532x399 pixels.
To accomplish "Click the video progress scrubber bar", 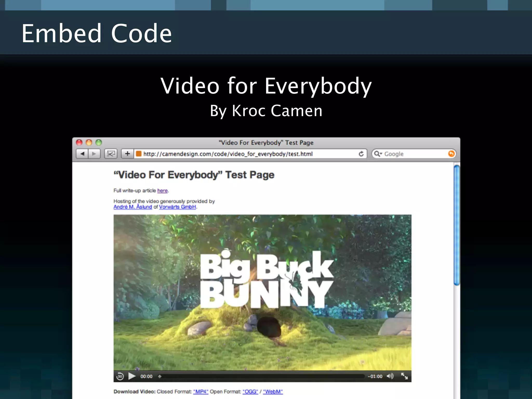I will tap(261, 376).
